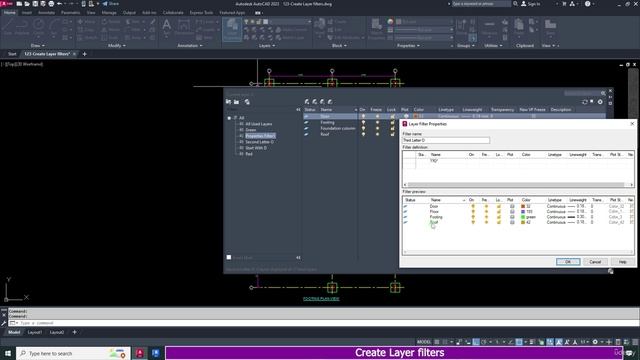Toggle the Invert filter checkbox
640x360 pixels.
pyautogui.click(x=229, y=257)
